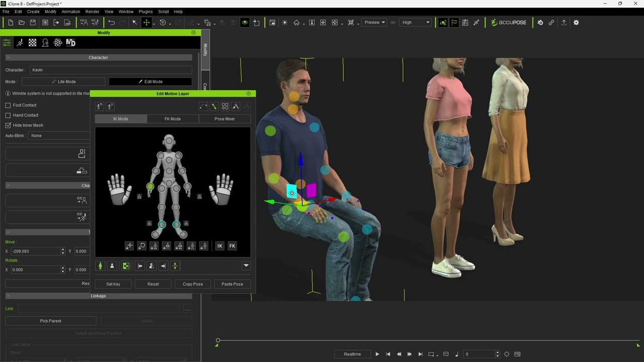644x362 pixels.
Task: Click the Reset button in Edit Motion Layer
Action: click(153, 284)
